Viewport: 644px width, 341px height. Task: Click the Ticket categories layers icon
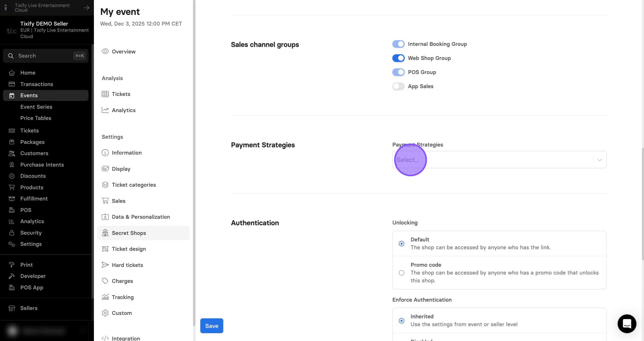pyautogui.click(x=105, y=185)
